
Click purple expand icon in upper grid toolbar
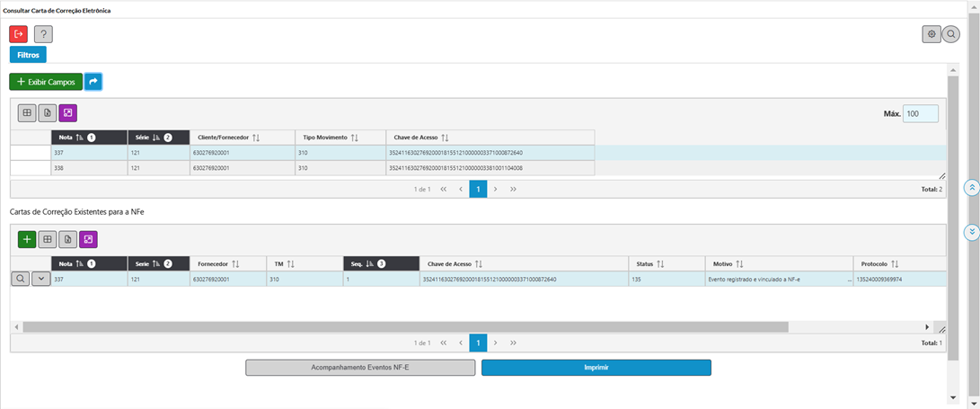(68, 113)
